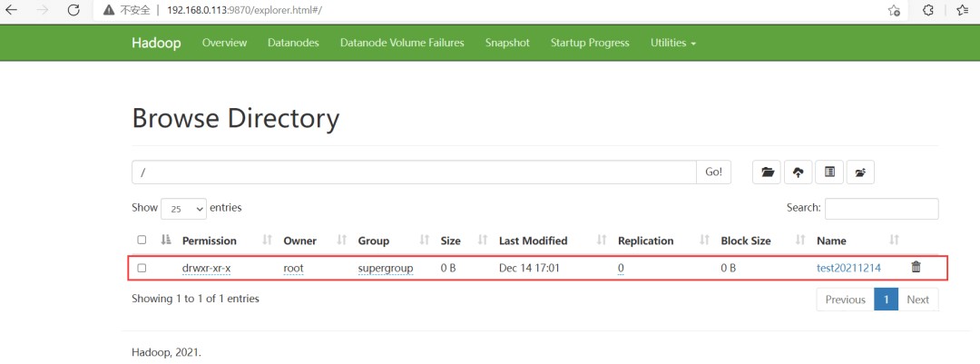Click the Next pagination button
This screenshot has width=980, height=364.
point(917,300)
